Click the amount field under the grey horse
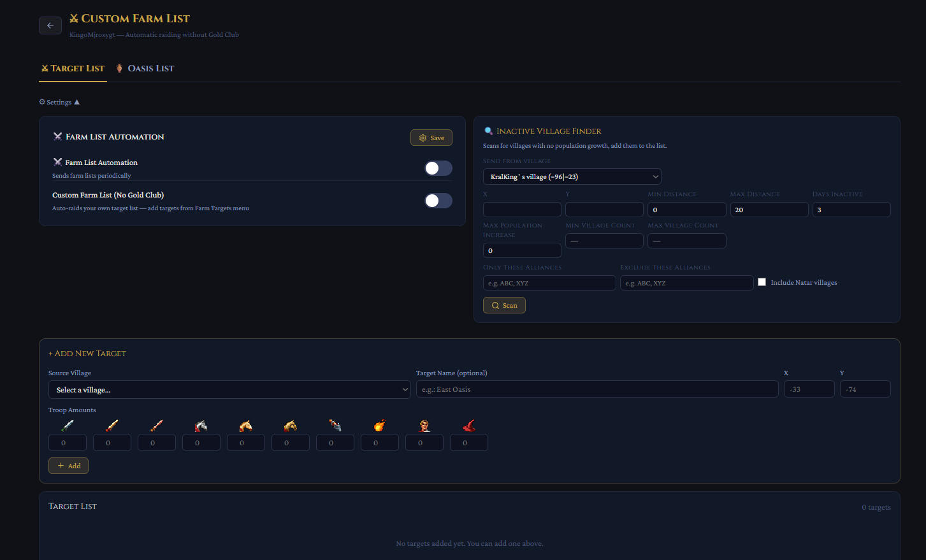Image resolution: width=926 pixels, height=560 pixels. [201, 443]
